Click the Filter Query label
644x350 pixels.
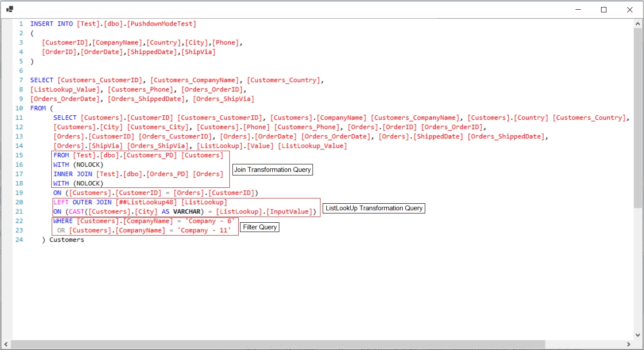[x=260, y=227]
